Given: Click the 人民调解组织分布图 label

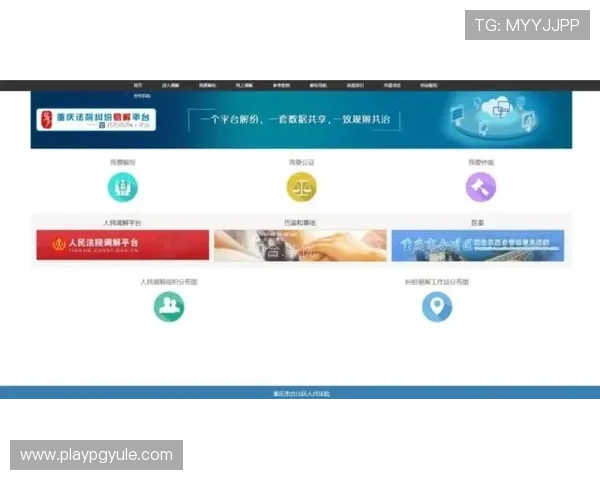Looking at the screenshot, I should (x=169, y=282).
